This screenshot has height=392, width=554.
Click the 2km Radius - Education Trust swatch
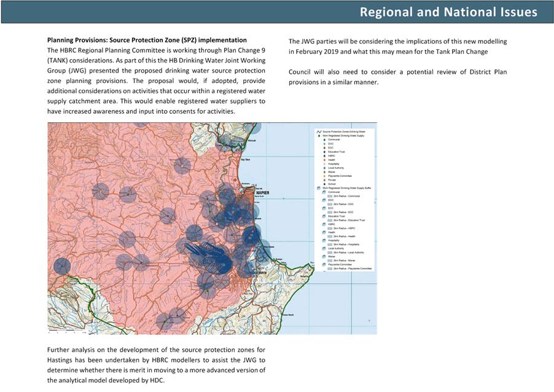[x=330, y=220]
